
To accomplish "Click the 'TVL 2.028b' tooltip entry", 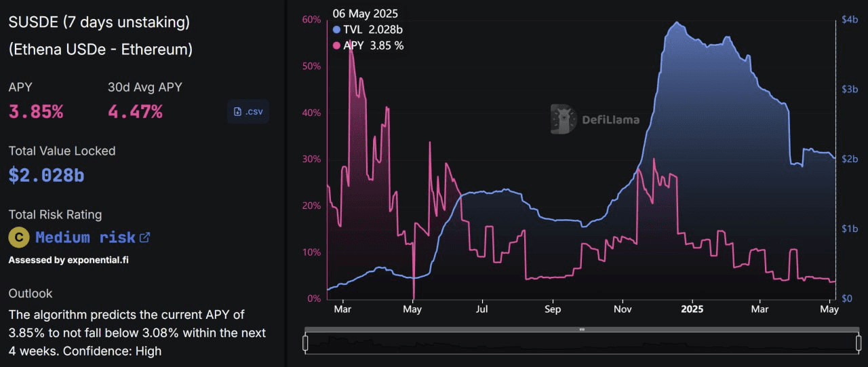I will click(x=366, y=30).
